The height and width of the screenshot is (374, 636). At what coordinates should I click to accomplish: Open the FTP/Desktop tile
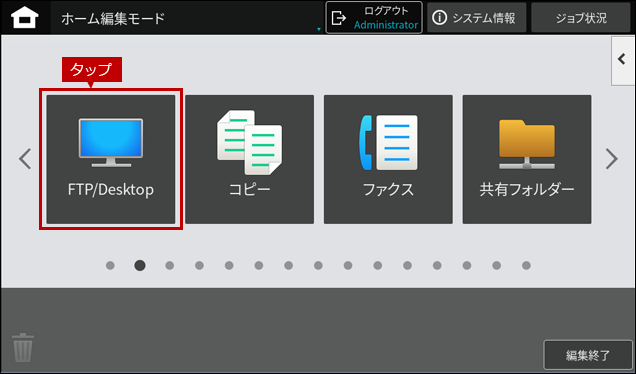(111, 159)
